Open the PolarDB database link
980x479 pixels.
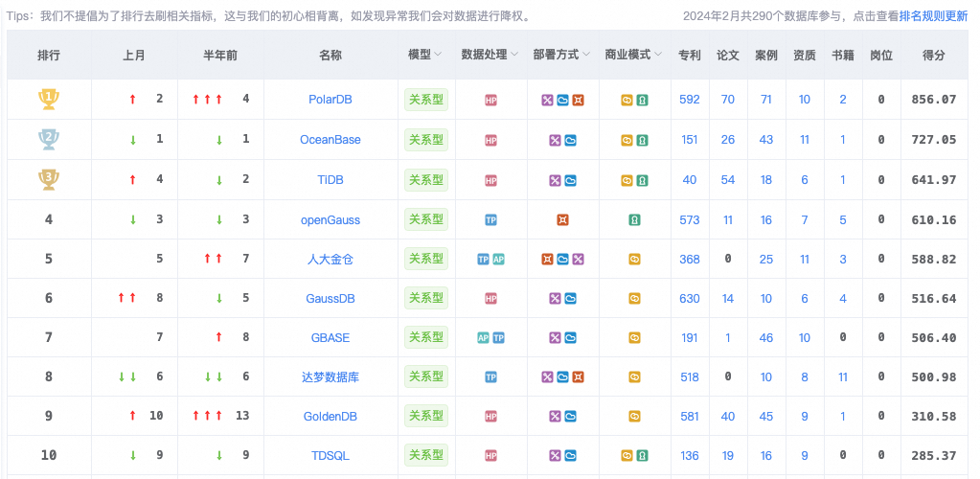click(x=330, y=100)
